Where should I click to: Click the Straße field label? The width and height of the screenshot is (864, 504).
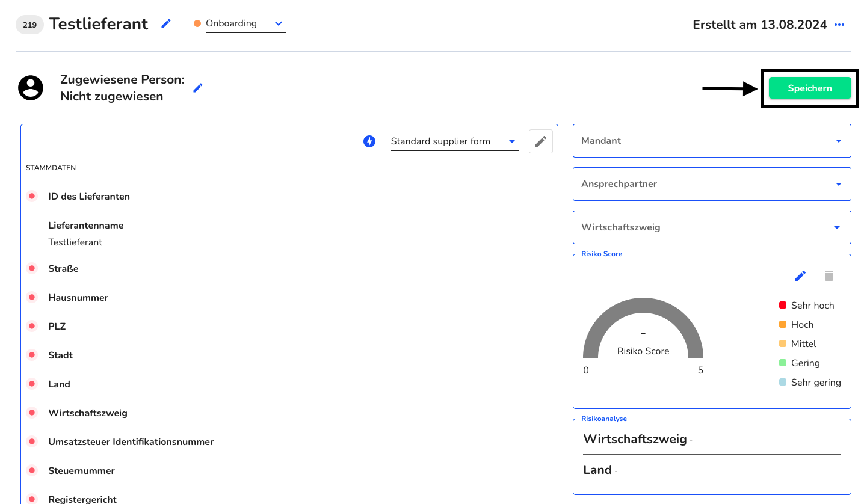coord(63,269)
